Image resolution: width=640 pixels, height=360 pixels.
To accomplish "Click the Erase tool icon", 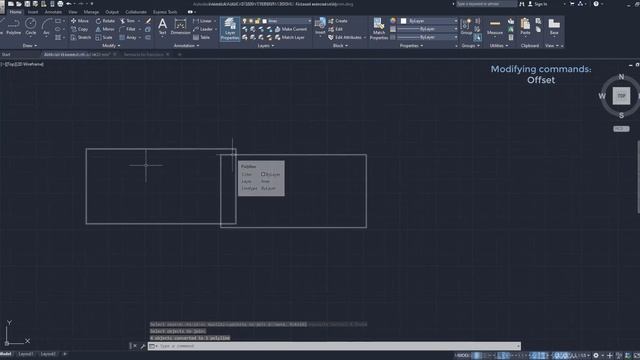I will click(x=148, y=21).
